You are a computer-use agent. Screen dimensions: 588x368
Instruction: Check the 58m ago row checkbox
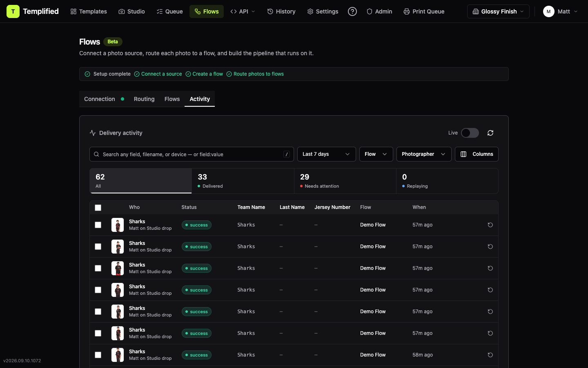[98, 355]
